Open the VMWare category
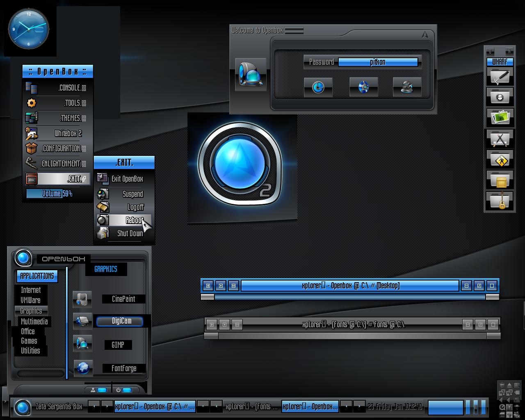Image resolution: width=525 pixels, height=420 pixels. click(31, 300)
